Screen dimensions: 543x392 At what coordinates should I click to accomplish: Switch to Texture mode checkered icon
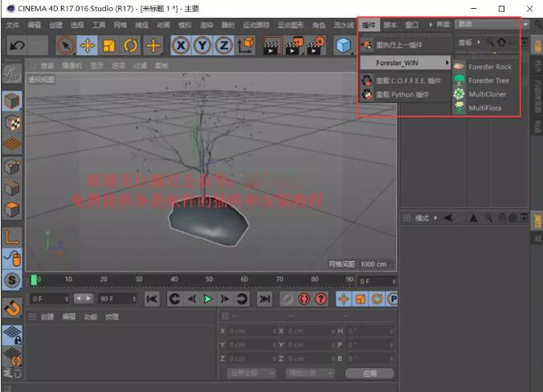pyautogui.click(x=12, y=123)
